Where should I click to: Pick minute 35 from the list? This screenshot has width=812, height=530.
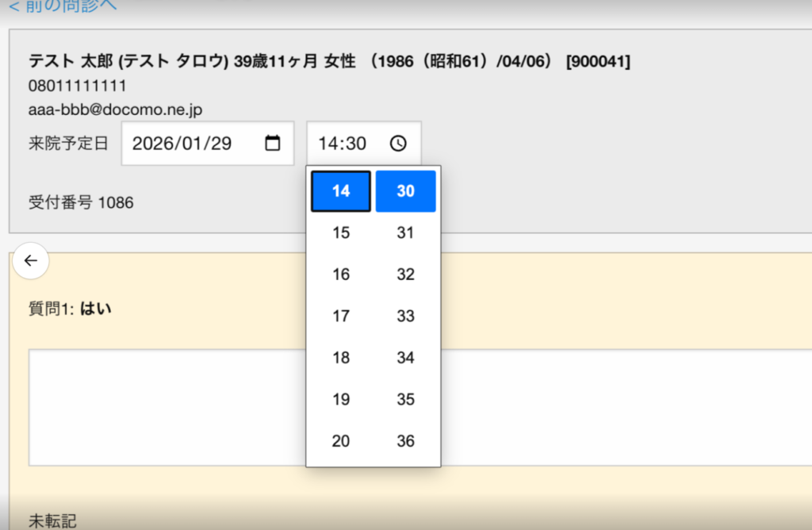[405, 399]
